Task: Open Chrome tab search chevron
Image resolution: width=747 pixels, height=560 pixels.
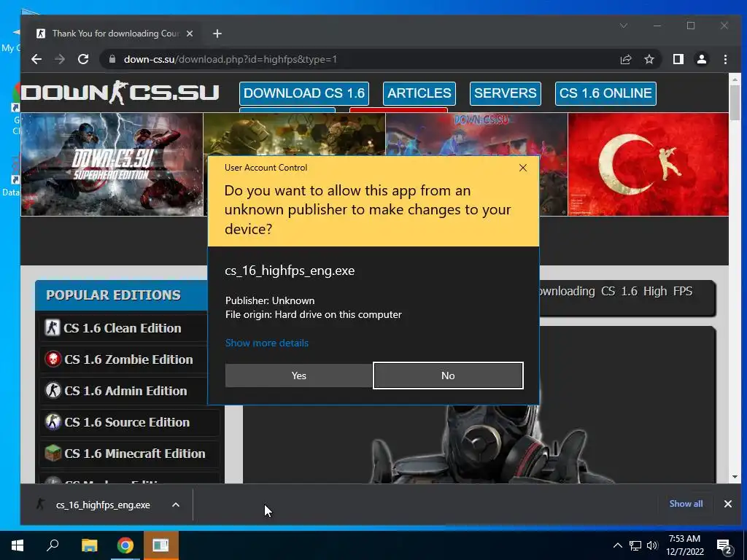Action: 624,26
